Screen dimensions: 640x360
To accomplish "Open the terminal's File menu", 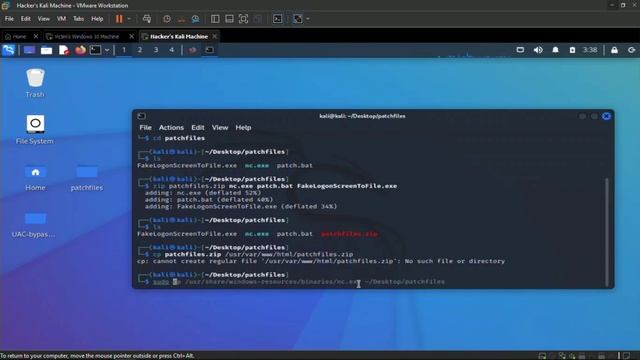I will click(x=145, y=127).
